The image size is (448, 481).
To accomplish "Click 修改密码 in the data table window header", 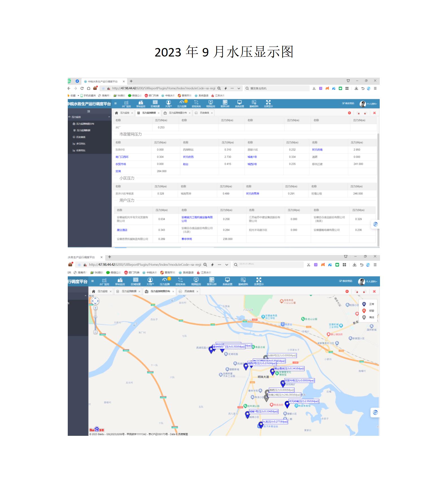I will click(348, 103).
